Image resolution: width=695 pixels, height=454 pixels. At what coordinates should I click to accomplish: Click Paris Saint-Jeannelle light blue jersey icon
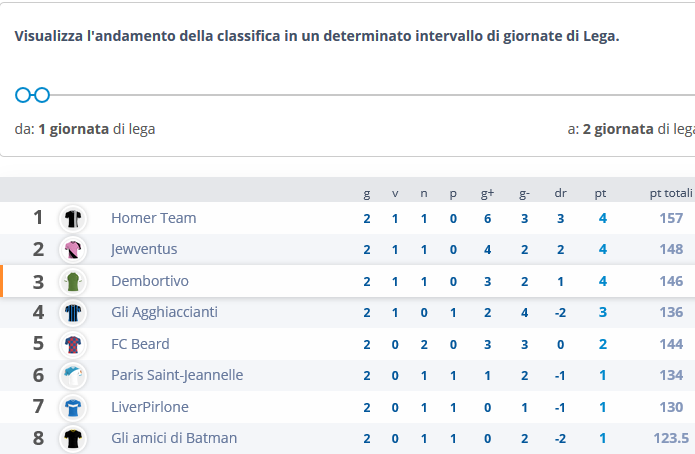point(73,376)
